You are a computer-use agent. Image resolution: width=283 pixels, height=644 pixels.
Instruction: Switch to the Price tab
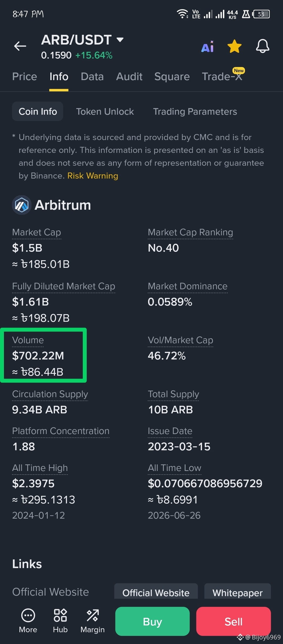click(x=25, y=77)
